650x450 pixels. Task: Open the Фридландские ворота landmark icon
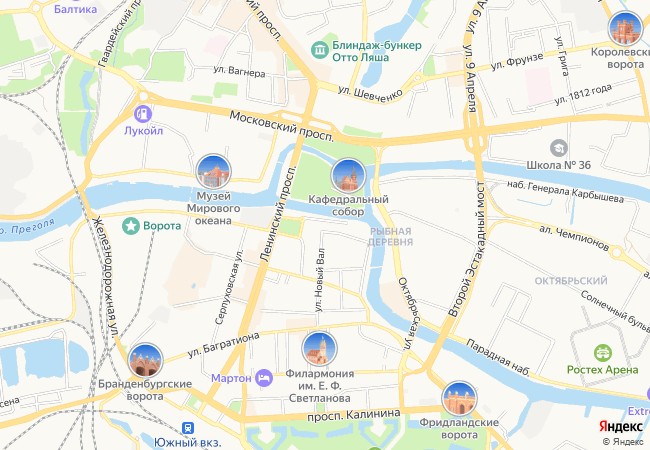coord(459,398)
